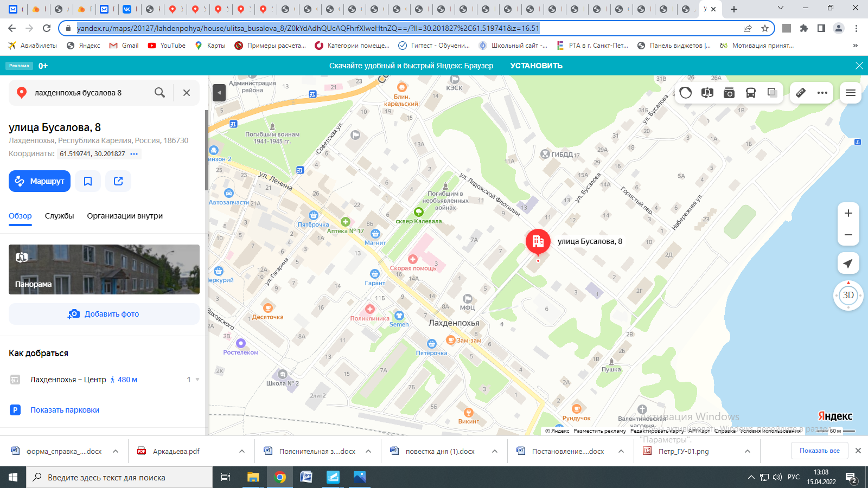868x488 pixels.
Task: Click the share icon next to the bookmark
Action: [118, 181]
